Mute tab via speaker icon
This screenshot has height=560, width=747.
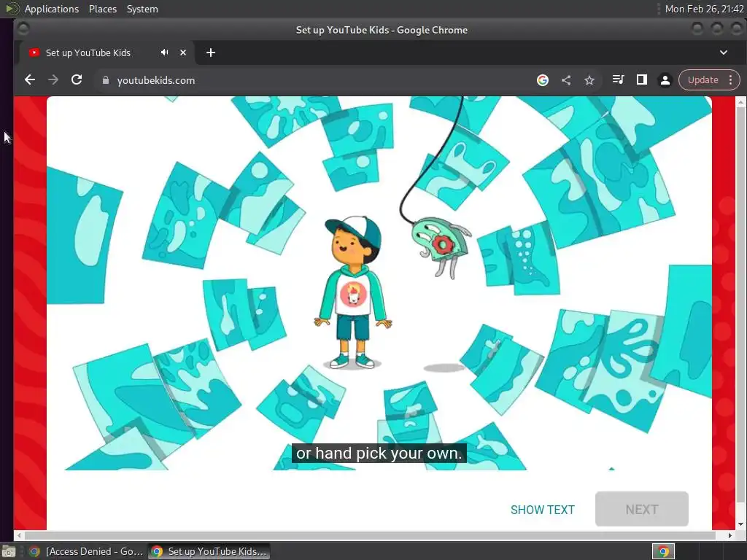[x=164, y=52]
